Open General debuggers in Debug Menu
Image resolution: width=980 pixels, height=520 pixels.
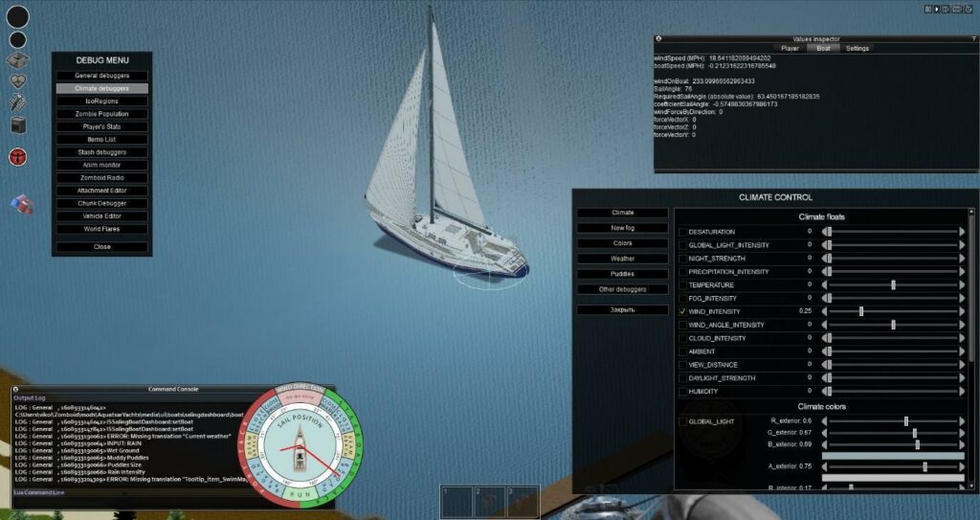tap(101, 76)
